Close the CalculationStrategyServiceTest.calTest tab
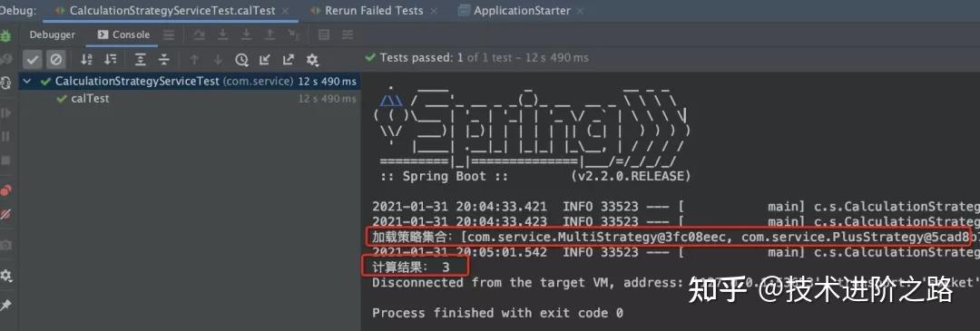Image resolution: width=980 pixels, height=331 pixels. [x=286, y=11]
